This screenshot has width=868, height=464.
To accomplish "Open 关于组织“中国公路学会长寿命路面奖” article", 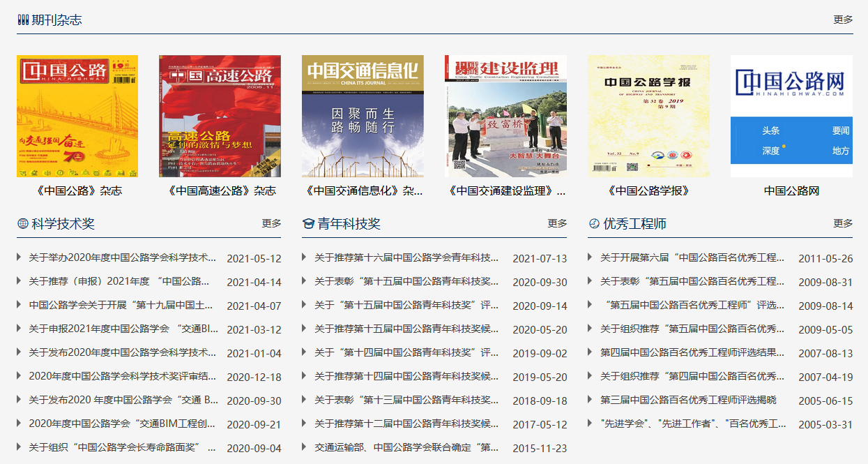I will [122, 447].
